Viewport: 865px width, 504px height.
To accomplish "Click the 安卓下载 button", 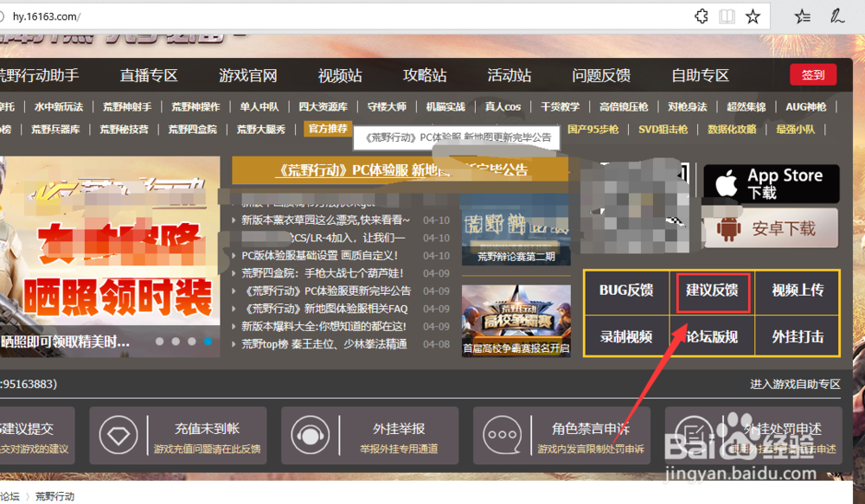I will [772, 228].
